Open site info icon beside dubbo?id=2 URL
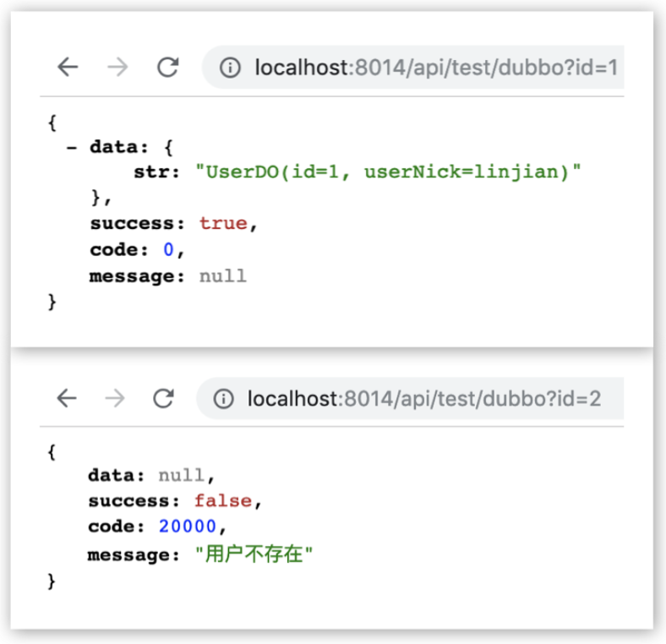This screenshot has height=644, width=666. point(223,398)
